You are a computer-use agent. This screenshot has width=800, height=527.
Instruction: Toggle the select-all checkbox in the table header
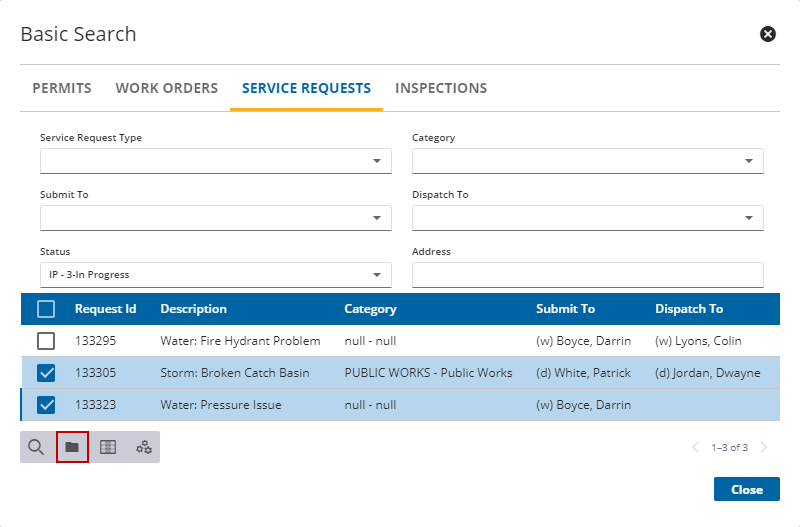(x=46, y=309)
